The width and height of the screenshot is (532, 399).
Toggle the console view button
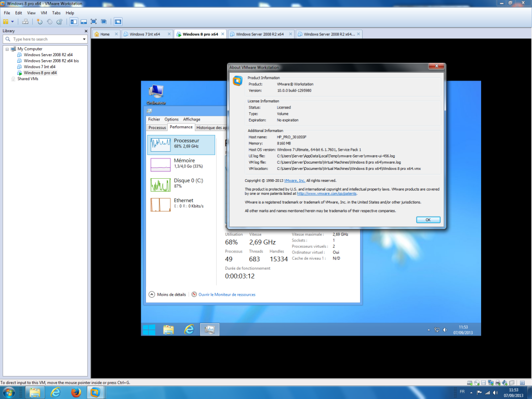[x=118, y=22]
